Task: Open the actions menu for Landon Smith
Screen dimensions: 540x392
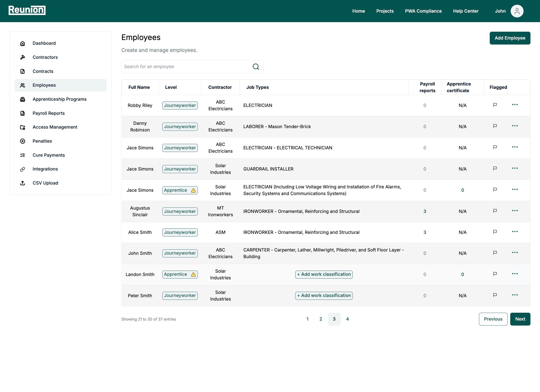Action: coord(515,274)
